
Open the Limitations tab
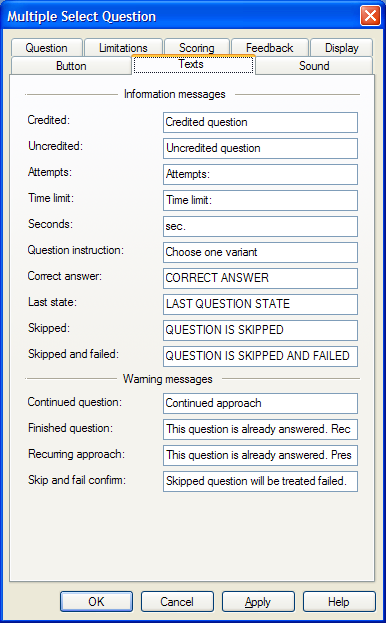tap(124, 48)
